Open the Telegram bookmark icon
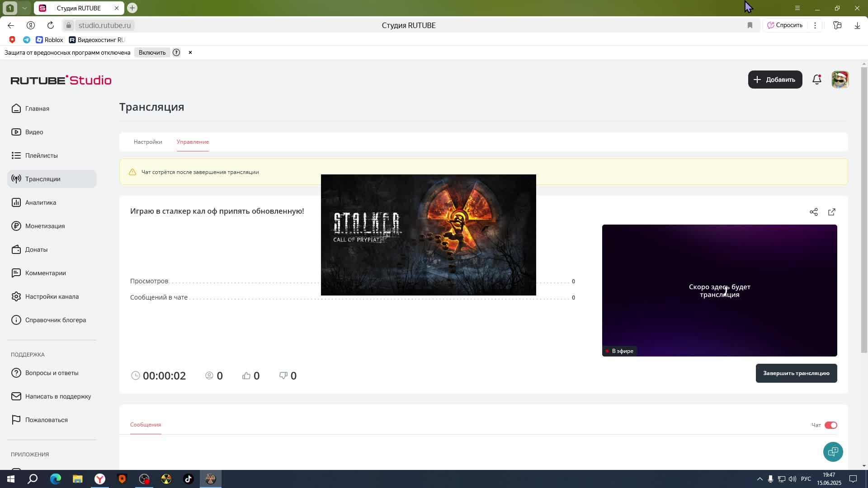Image resolution: width=868 pixels, height=488 pixels. pyautogui.click(x=27, y=40)
